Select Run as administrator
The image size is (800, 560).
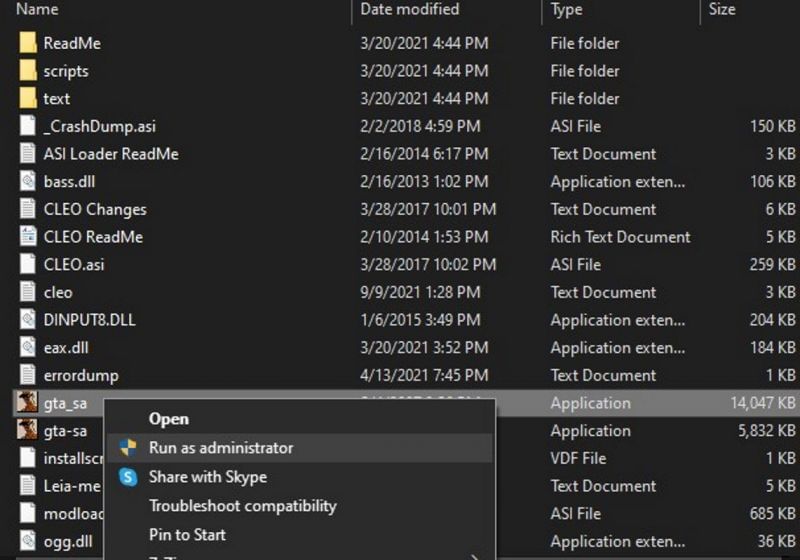(x=221, y=448)
